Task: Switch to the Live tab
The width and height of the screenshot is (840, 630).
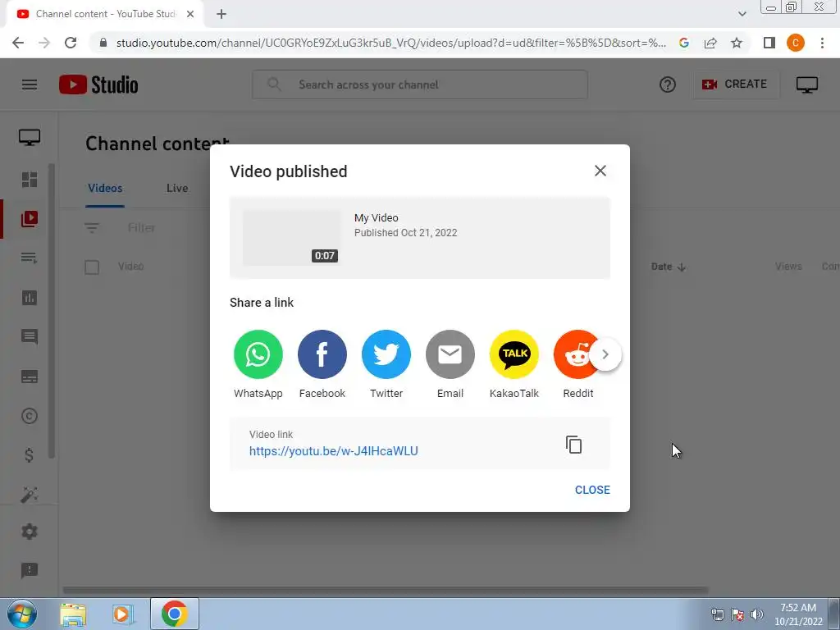Action: click(x=177, y=188)
